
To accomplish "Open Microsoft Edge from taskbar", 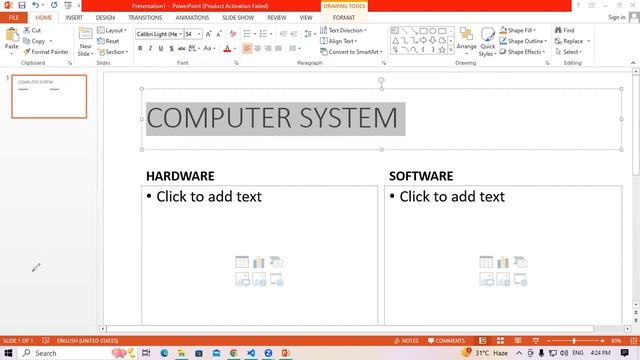I will 164,353.
